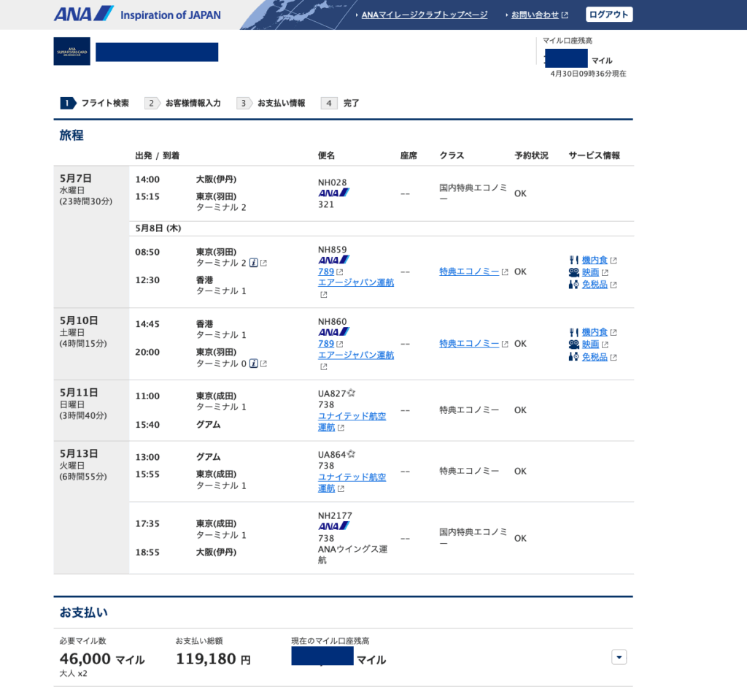Viewport: 747px width, 700px height.
Task: Click terminal info icon for 08:50 Haneda departure
Action: tap(254, 263)
